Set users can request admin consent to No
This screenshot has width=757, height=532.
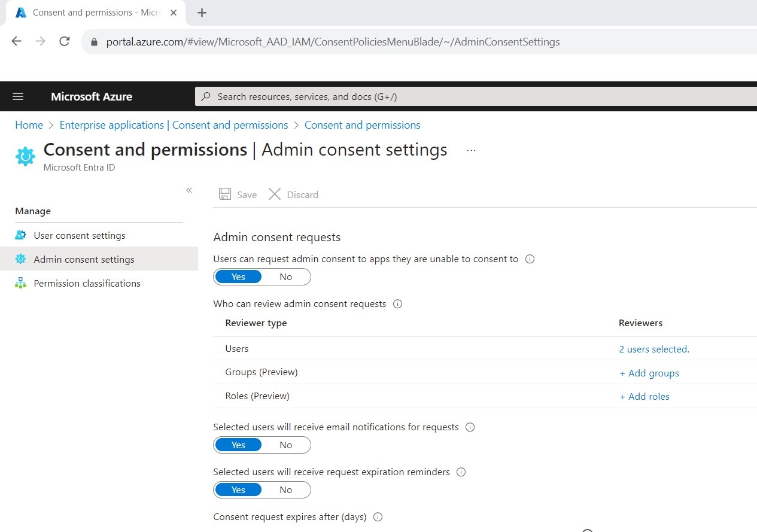(x=286, y=276)
